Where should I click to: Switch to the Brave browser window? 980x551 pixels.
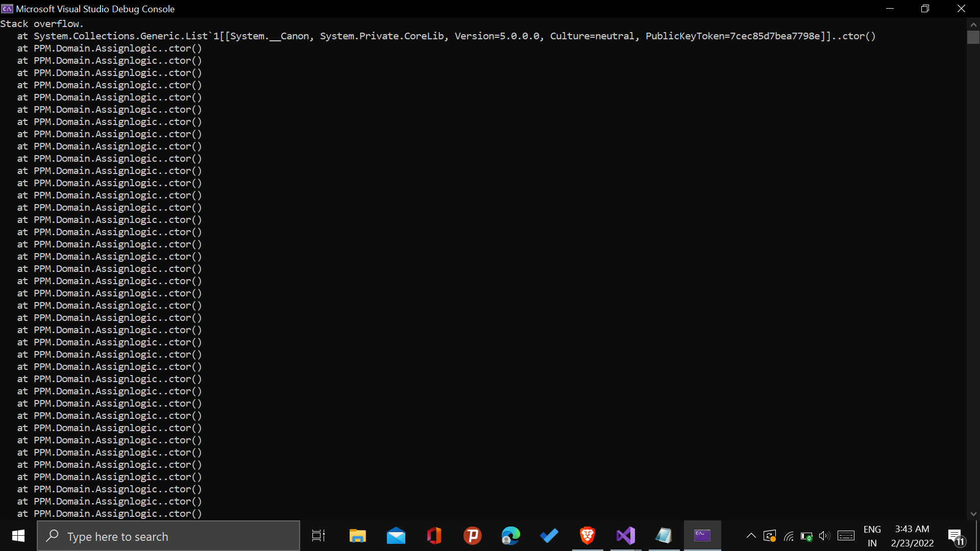[587, 536]
